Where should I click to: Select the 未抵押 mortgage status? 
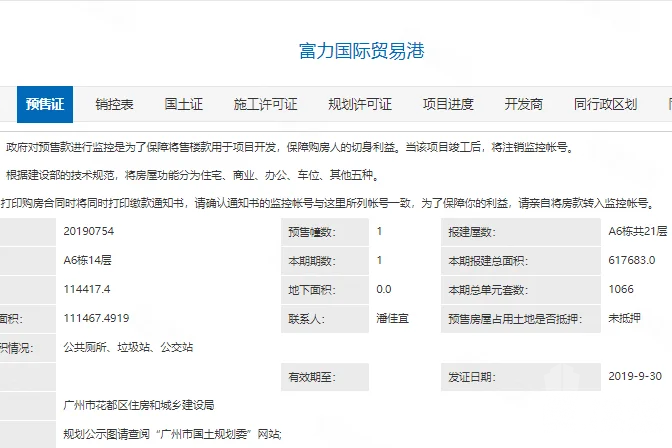(624, 318)
